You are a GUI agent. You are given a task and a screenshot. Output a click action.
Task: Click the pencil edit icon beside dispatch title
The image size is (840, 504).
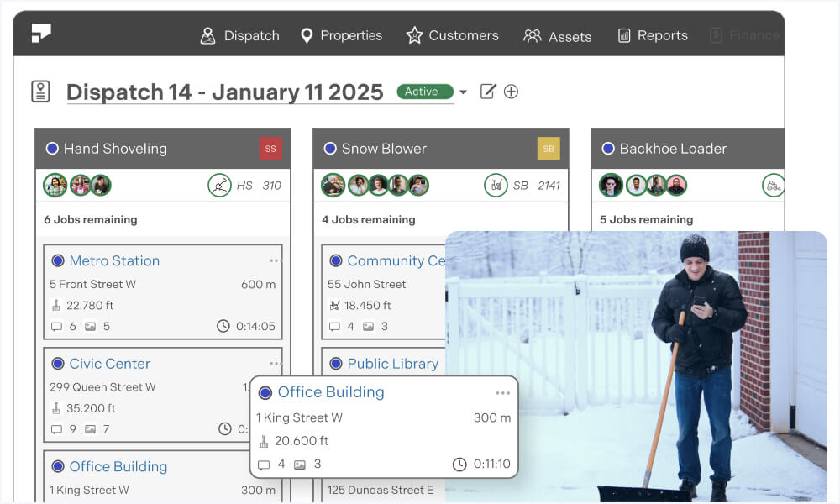coord(489,92)
